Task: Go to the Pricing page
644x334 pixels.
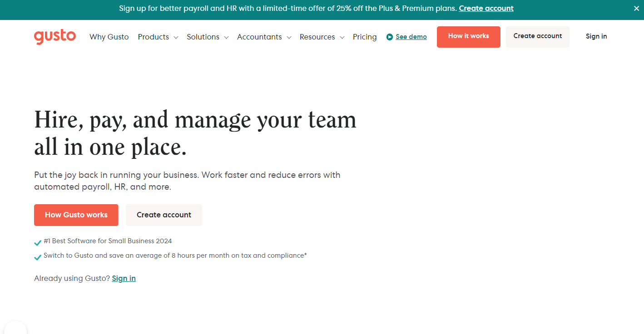Action: pos(365,37)
